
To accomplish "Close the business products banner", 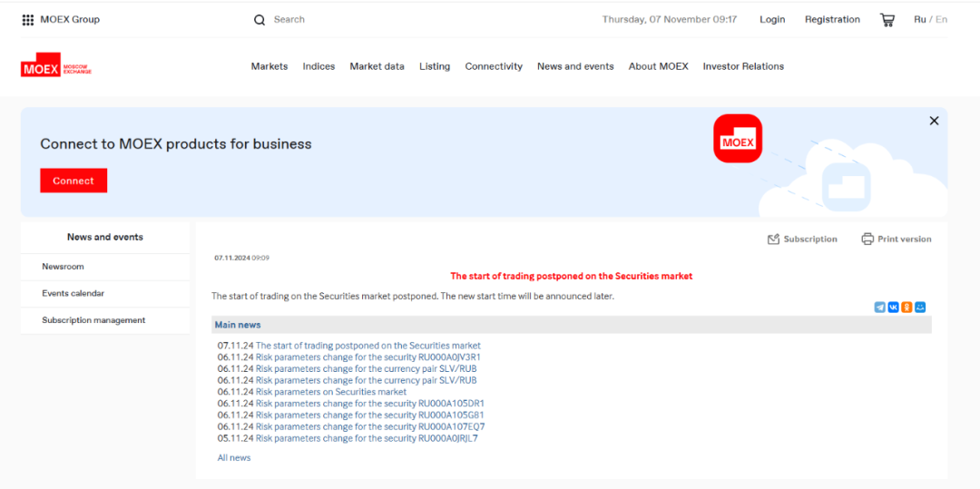I will pyautogui.click(x=934, y=122).
